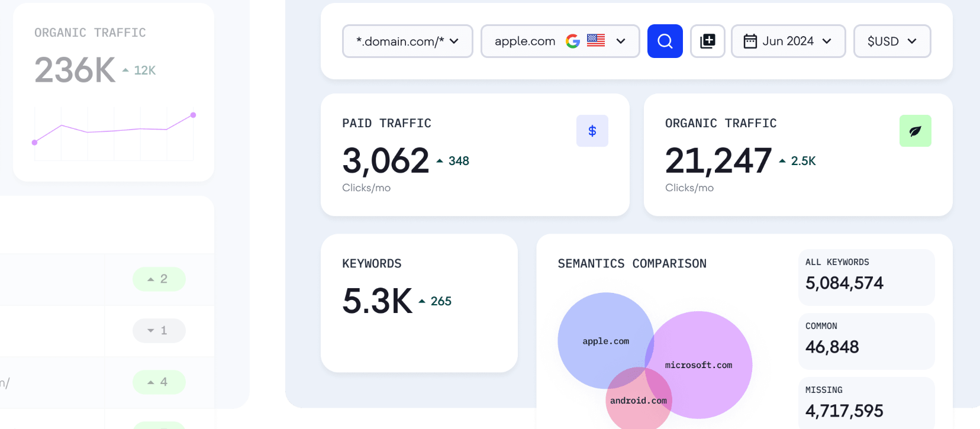The width and height of the screenshot is (980, 429).
Task: Click the 2.5K increase indicator in Organic Traffic
Action: click(x=797, y=161)
